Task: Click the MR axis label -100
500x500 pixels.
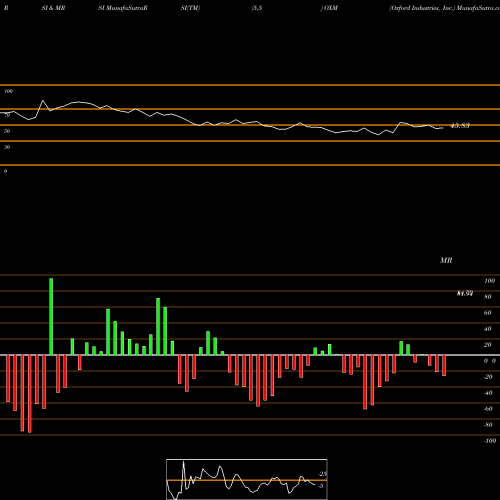Action: click(x=490, y=441)
